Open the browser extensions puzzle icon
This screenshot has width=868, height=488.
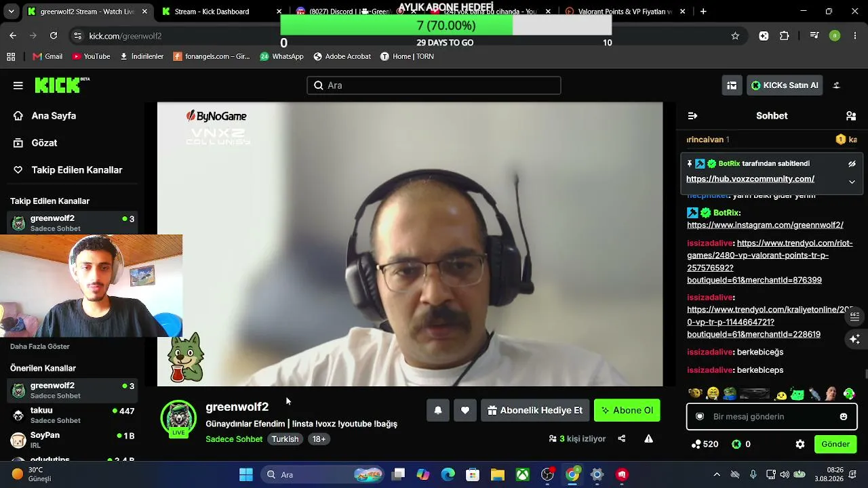pos(785,36)
